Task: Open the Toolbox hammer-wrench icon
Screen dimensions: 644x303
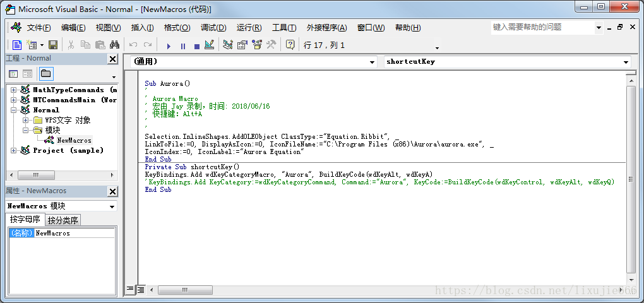Action: (x=271, y=45)
